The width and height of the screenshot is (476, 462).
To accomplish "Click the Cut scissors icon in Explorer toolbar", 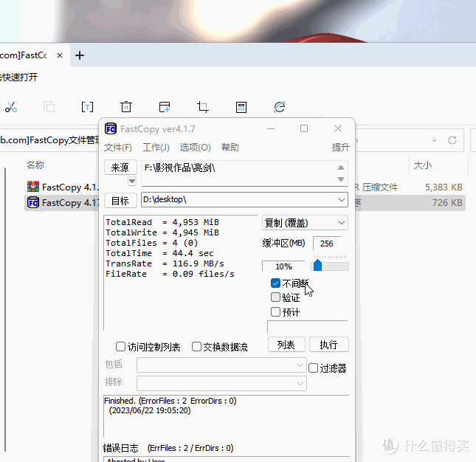I will 11,107.
